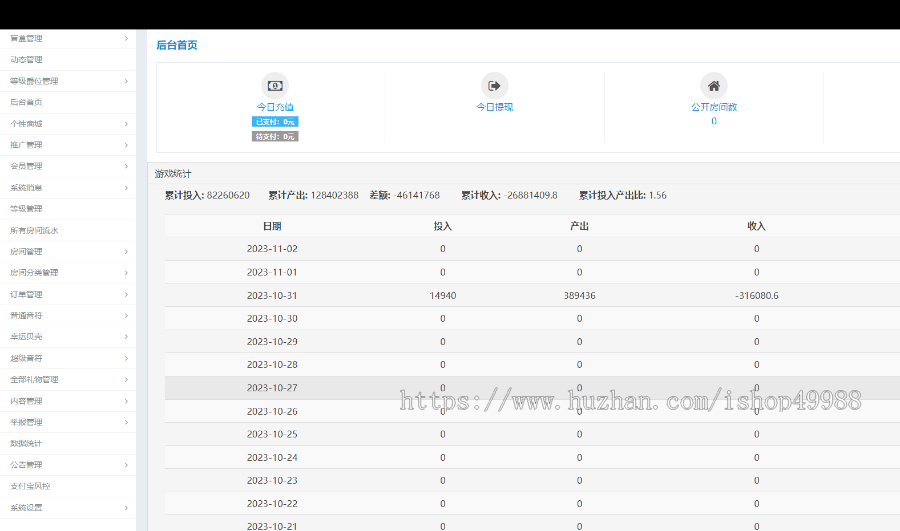Click the 今日提现 withdraw arrow icon
The width and height of the screenshot is (900, 531).
pos(494,86)
